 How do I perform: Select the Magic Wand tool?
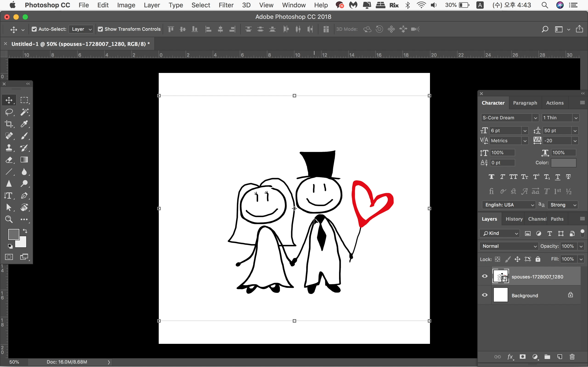click(x=24, y=112)
